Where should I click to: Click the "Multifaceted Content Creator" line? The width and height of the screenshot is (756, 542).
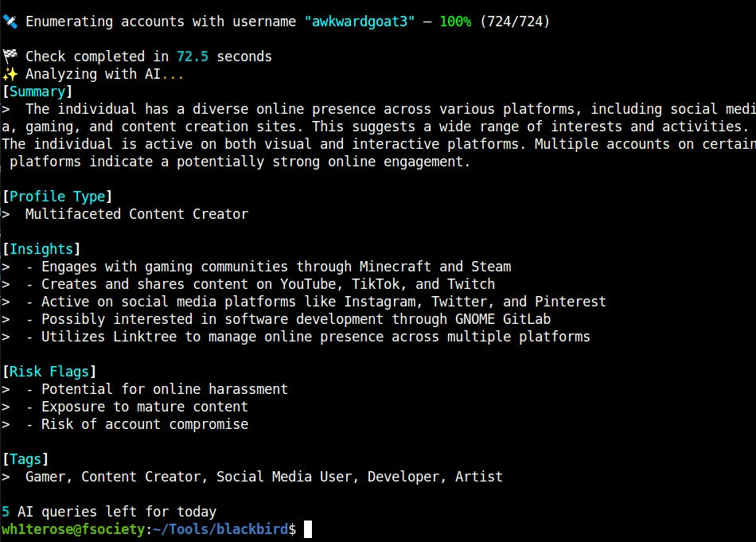pos(136,214)
